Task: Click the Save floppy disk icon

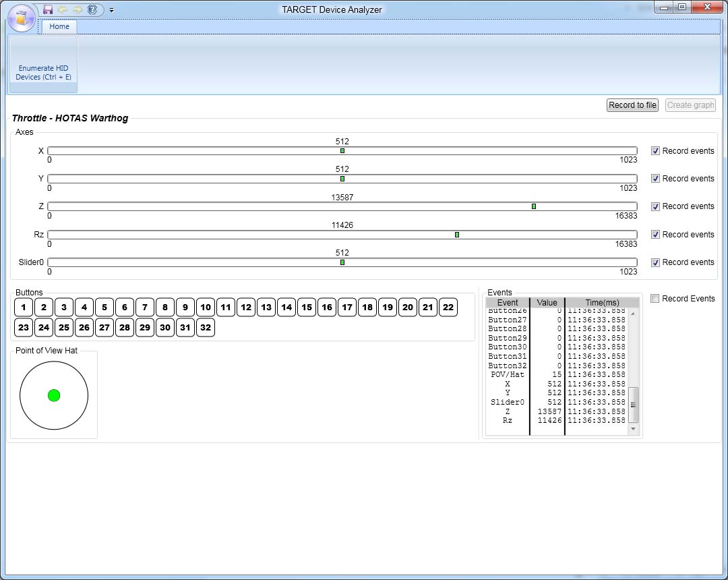Action: click(x=47, y=9)
